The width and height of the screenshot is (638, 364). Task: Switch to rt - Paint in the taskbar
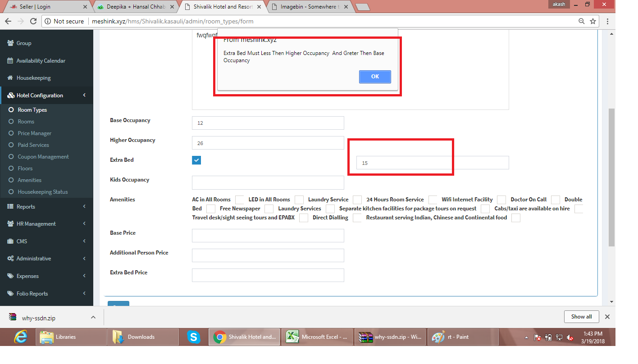(463, 337)
